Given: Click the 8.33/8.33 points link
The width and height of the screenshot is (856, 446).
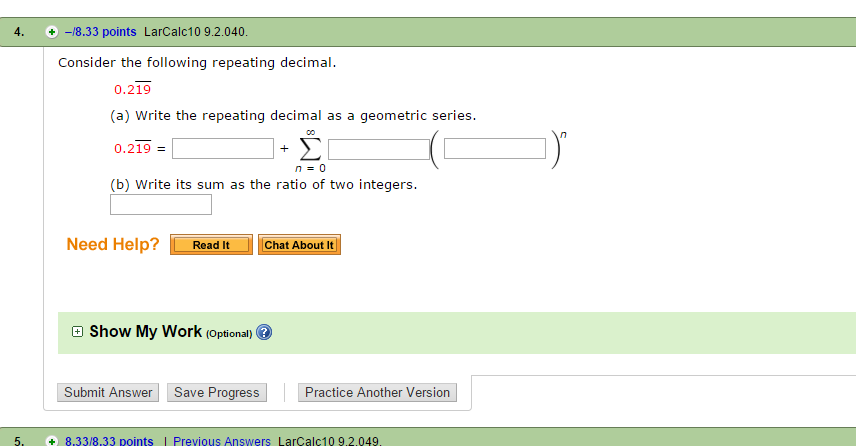Looking at the screenshot, I should coord(109,441).
